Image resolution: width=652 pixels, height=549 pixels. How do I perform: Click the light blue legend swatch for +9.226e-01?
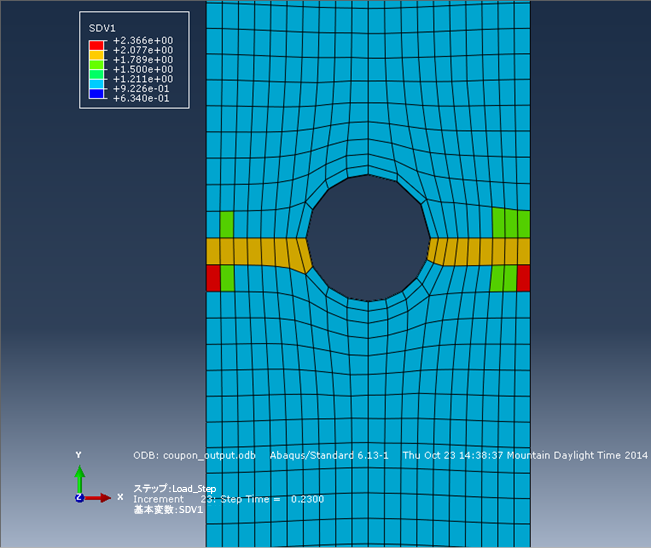click(96, 84)
